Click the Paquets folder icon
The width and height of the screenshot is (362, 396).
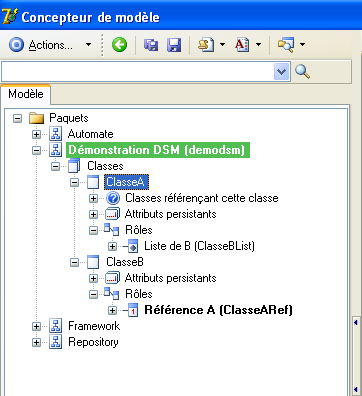(36, 118)
